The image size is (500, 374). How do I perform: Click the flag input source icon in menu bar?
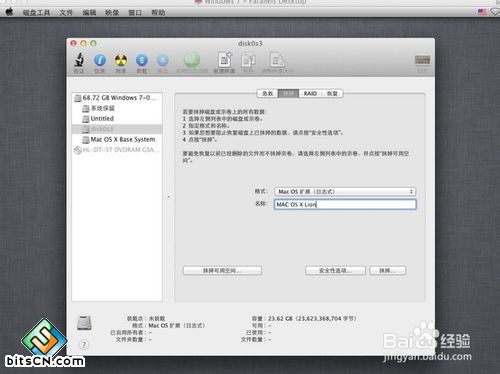[x=482, y=12]
